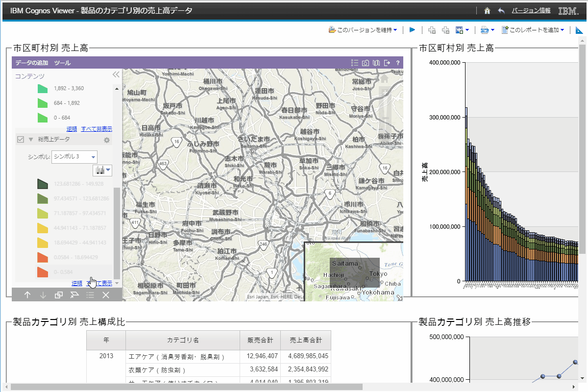Image resolution: width=588 pixels, height=392 pixels.
Task: Click the map legend list icon
Action: [355, 63]
